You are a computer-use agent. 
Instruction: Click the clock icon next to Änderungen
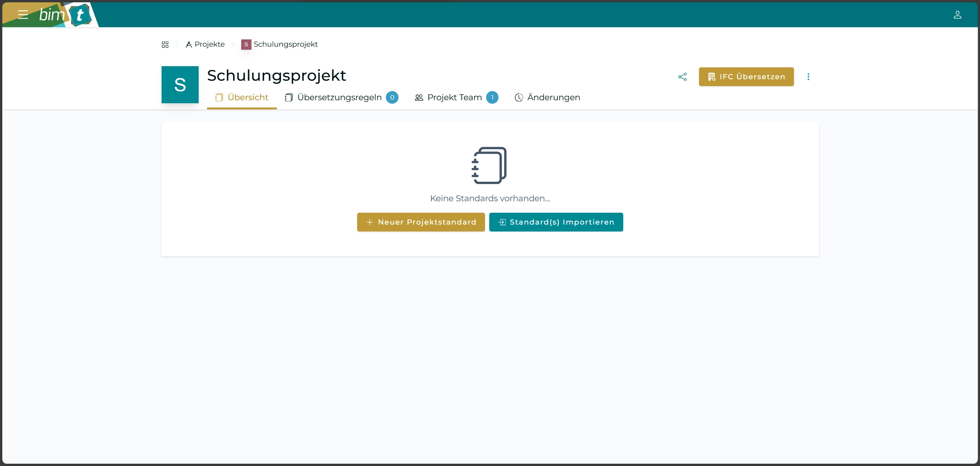[519, 98]
